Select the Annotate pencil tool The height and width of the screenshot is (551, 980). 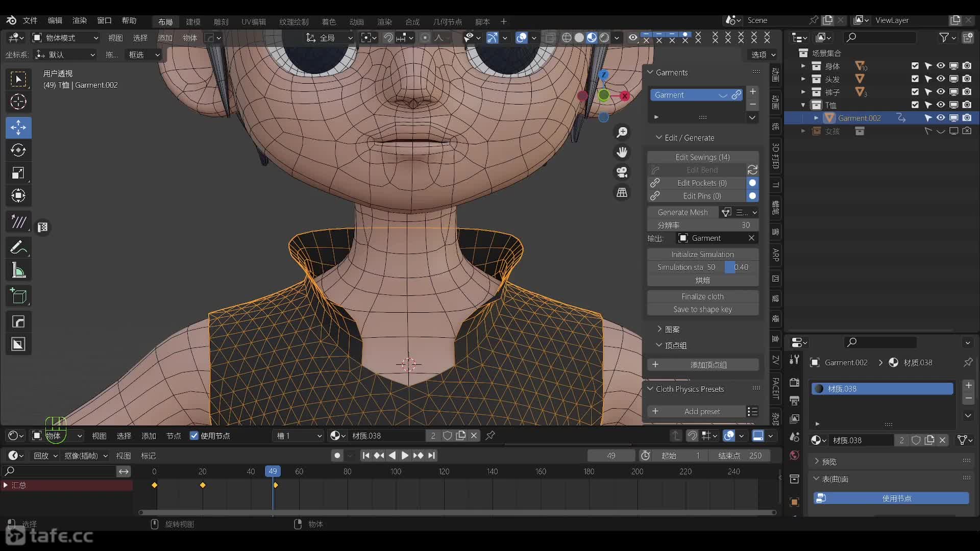point(18,248)
